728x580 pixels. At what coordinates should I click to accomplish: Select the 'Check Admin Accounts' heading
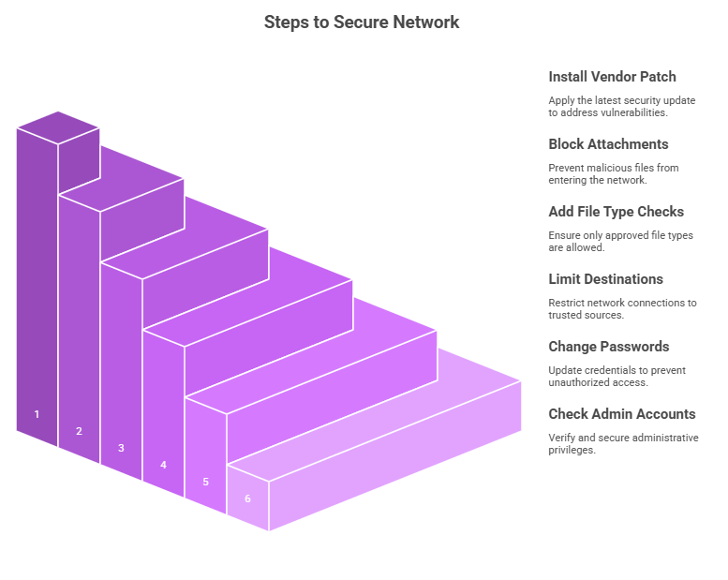[x=622, y=414]
